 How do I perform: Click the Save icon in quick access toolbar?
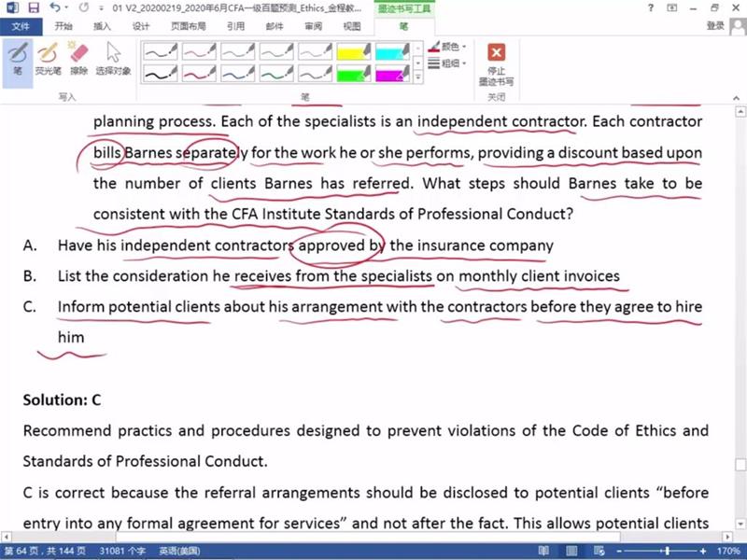tap(34, 7)
